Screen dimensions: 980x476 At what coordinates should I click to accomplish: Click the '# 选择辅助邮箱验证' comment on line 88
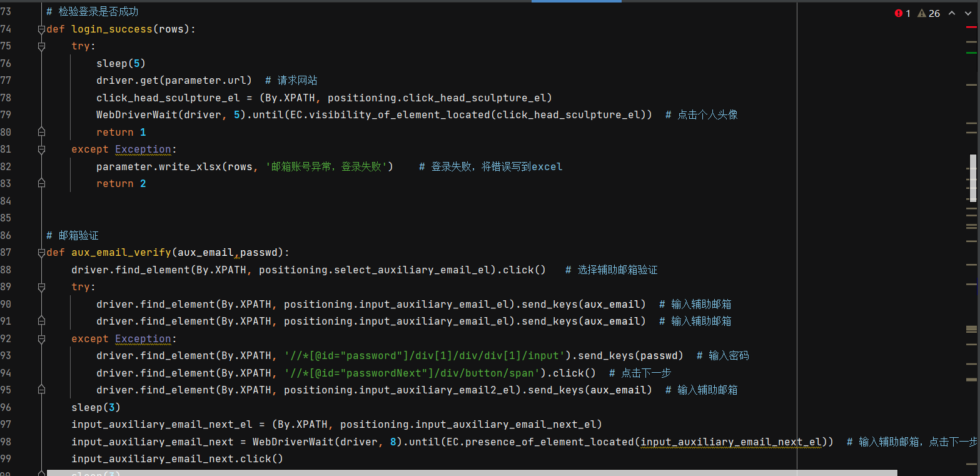click(611, 270)
